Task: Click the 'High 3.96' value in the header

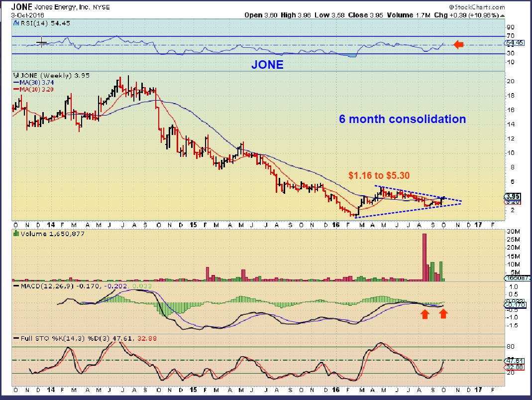Action: pyautogui.click(x=296, y=15)
